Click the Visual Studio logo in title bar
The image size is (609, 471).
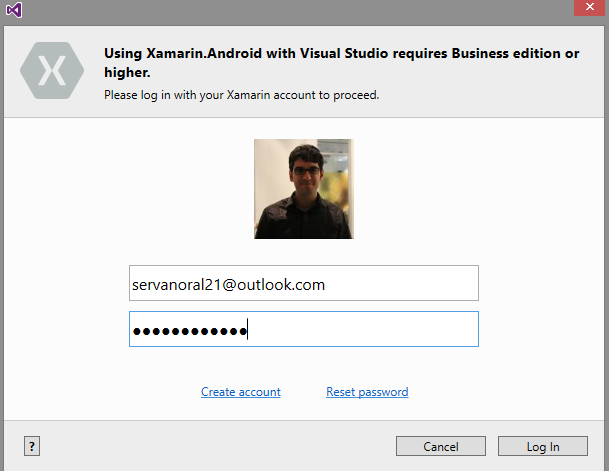pyautogui.click(x=14, y=10)
